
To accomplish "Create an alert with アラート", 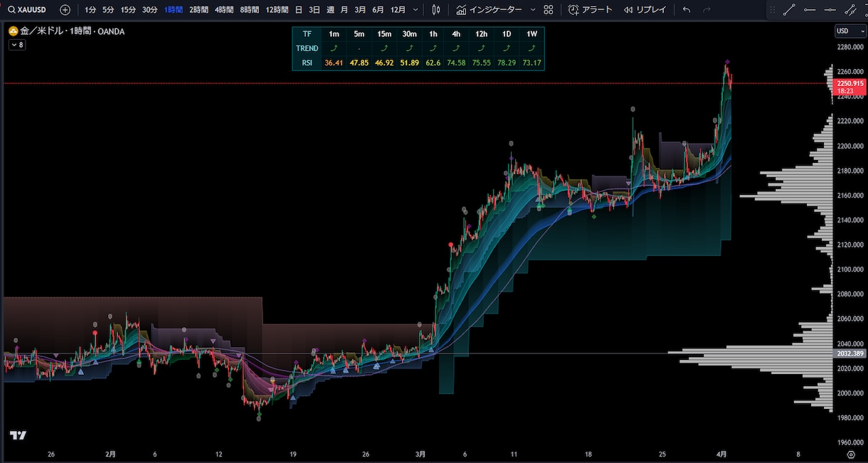I will (591, 10).
